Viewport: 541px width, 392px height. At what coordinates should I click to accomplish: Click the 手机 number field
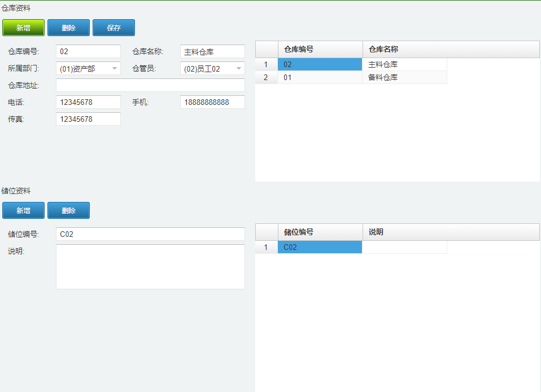(x=212, y=102)
